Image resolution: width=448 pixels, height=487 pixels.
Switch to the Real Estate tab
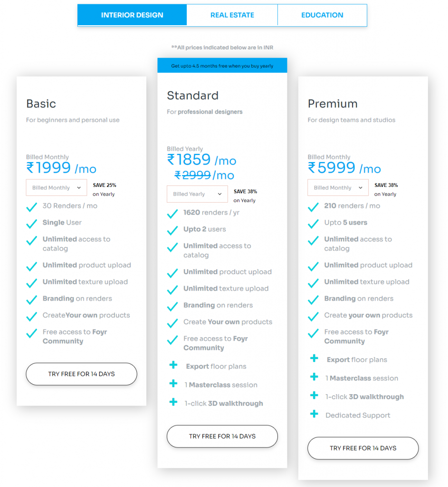[232, 15]
